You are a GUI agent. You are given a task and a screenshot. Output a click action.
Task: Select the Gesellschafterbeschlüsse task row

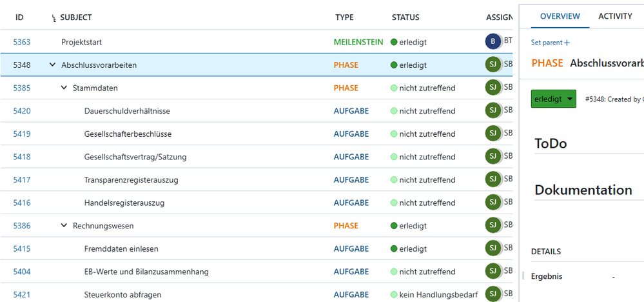tap(257, 134)
